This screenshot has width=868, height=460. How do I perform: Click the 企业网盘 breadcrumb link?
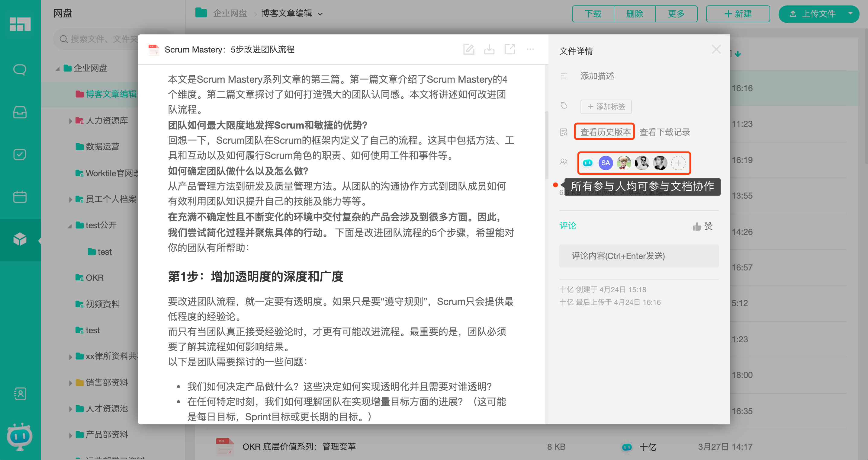[230, 14]
